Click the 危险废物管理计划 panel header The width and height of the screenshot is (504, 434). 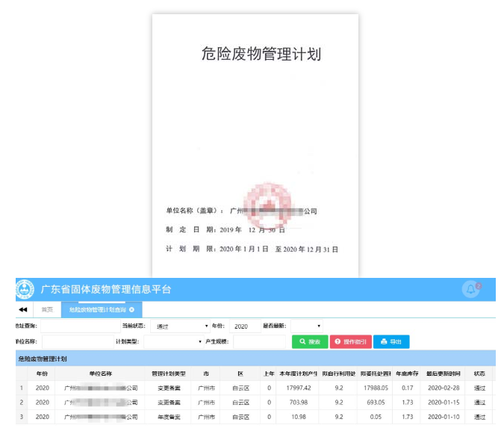click(x=255, y=359)
